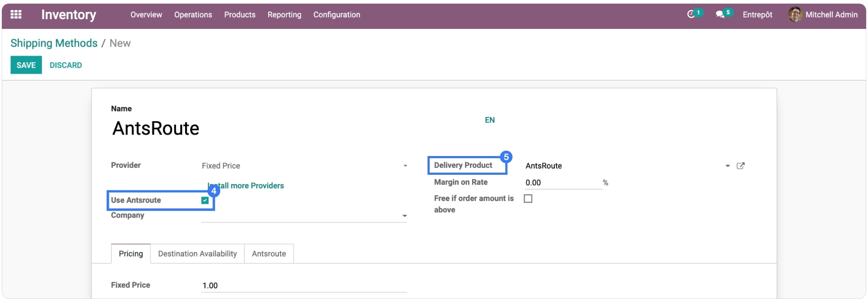Image resolution: width=868 pixels, height=302 pixels.
Task: Click the DISCARD button
Action: tap(66, 65)
